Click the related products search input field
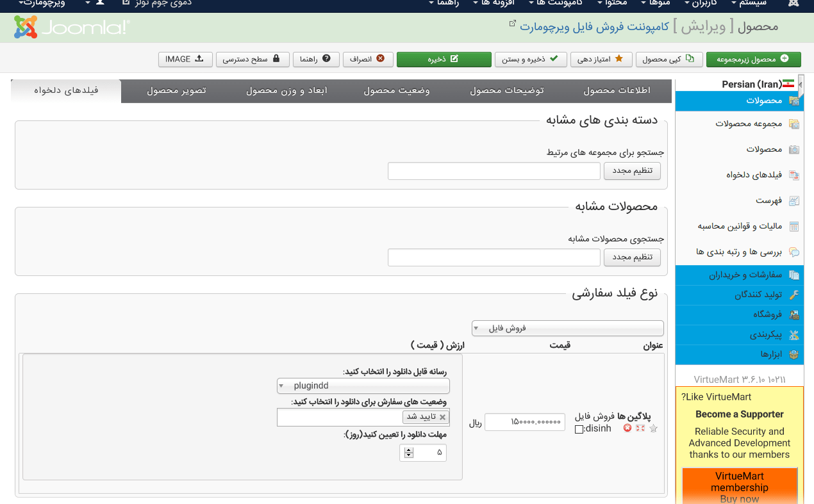 (x=494, y=257)
